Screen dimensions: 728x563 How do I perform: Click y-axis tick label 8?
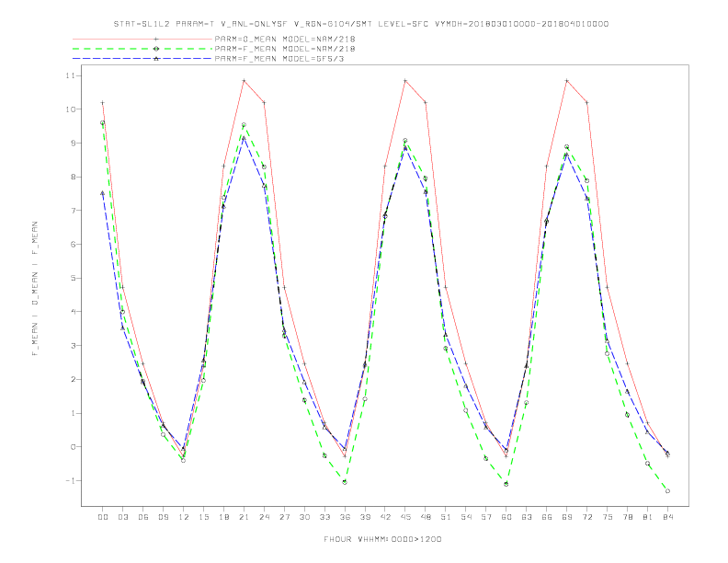(74, 177)
